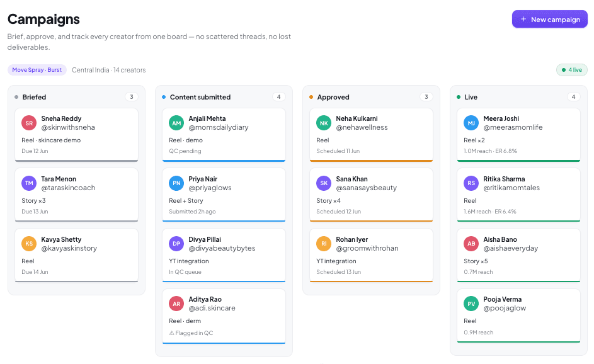Click Story ×4 on Sana Khan's card
Viewport: 594px width, 364px height.
(x=328, y=201)
